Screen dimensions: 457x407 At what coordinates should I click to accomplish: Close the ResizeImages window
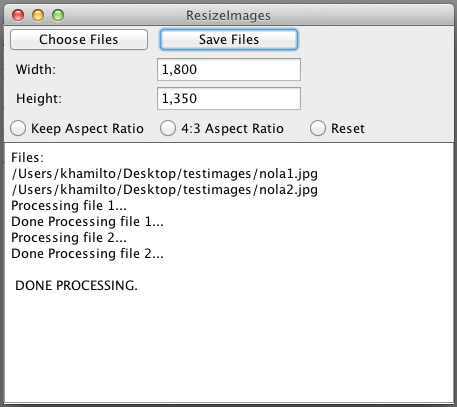coord(18,15)
